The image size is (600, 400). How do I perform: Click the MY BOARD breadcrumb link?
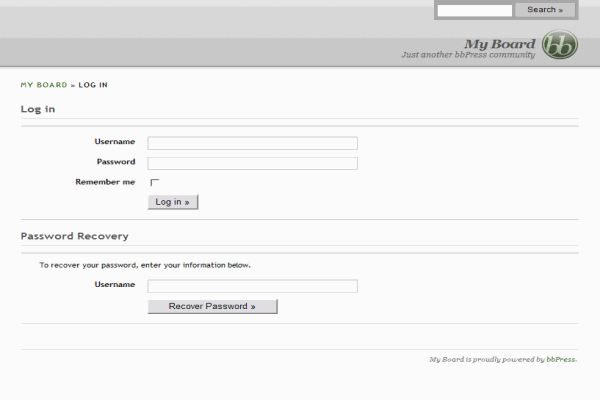44,85
